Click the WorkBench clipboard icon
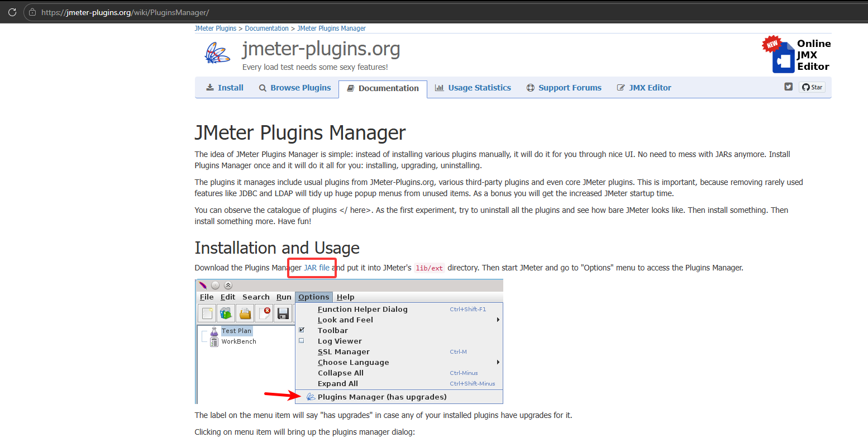Screen dimensions: 868x442 point(214,341)
